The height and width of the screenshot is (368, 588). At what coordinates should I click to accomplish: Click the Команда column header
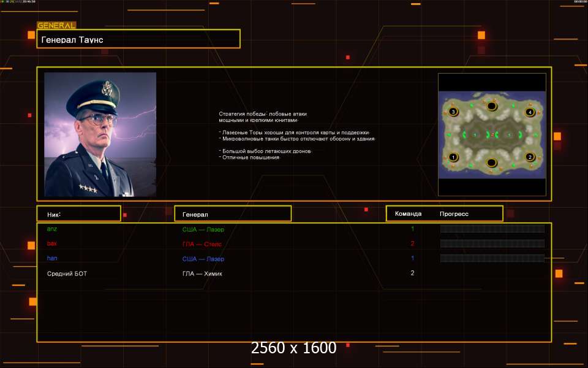[x=408, y=214]
